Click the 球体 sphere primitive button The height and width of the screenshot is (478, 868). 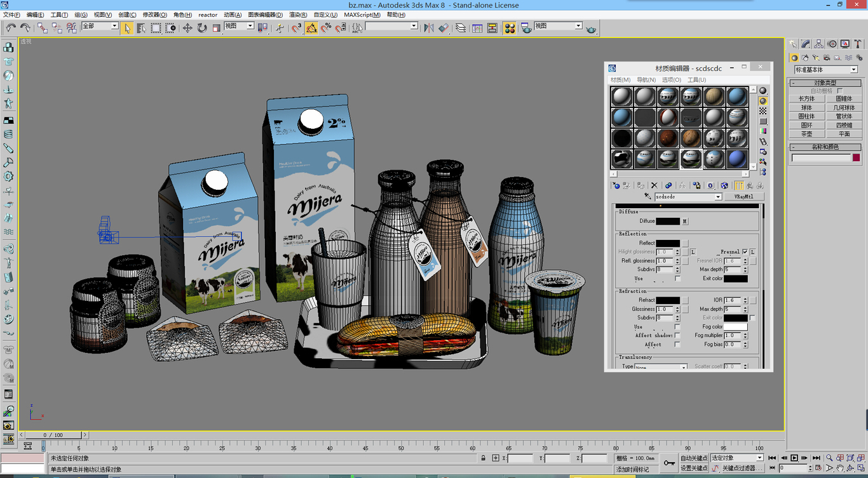click(807, 108)
